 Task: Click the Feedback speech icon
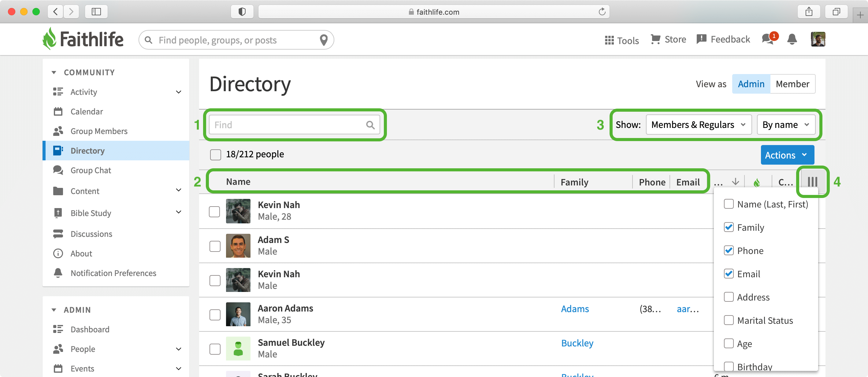pyautogui.click(x=701, y=39)
